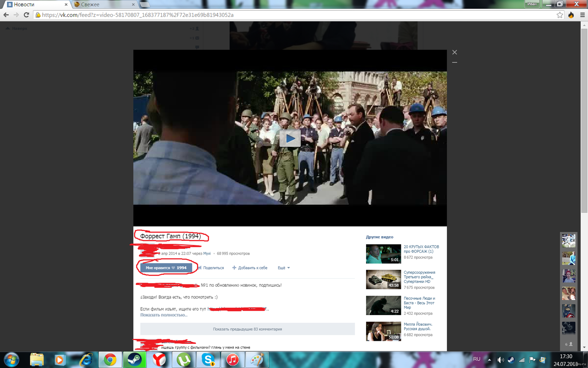Open first friend avatar in chat sidebar
The image size is (588, 368).
(x=569, y=241)
